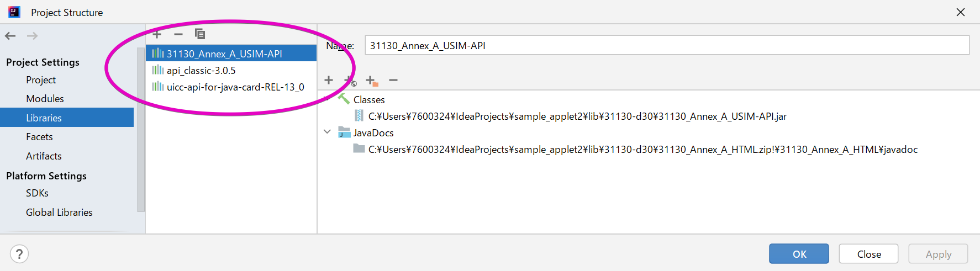Image resolution: width=980 pixels, height=271 pixels.
Task: Click the library Name text field
Action: click(666, 45)
